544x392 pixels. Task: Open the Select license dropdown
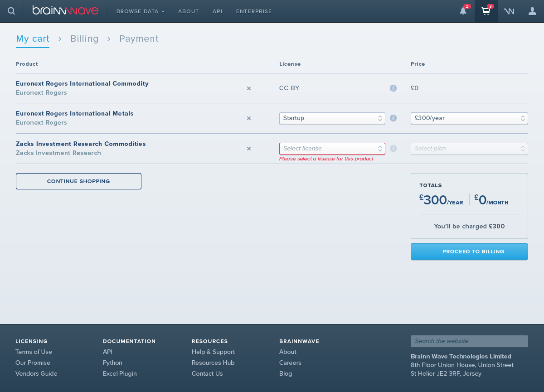point(332,149)
